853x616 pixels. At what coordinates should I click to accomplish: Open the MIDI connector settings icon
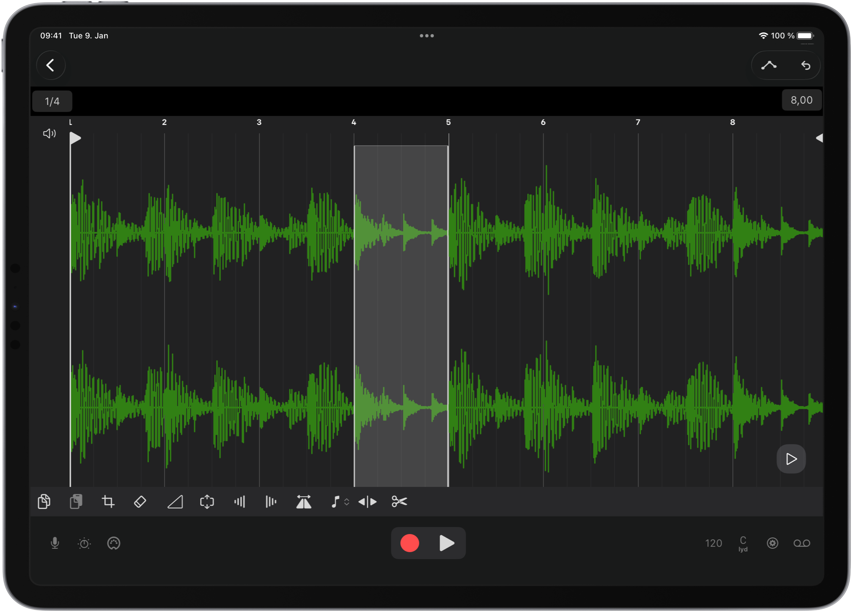[114, 543]
